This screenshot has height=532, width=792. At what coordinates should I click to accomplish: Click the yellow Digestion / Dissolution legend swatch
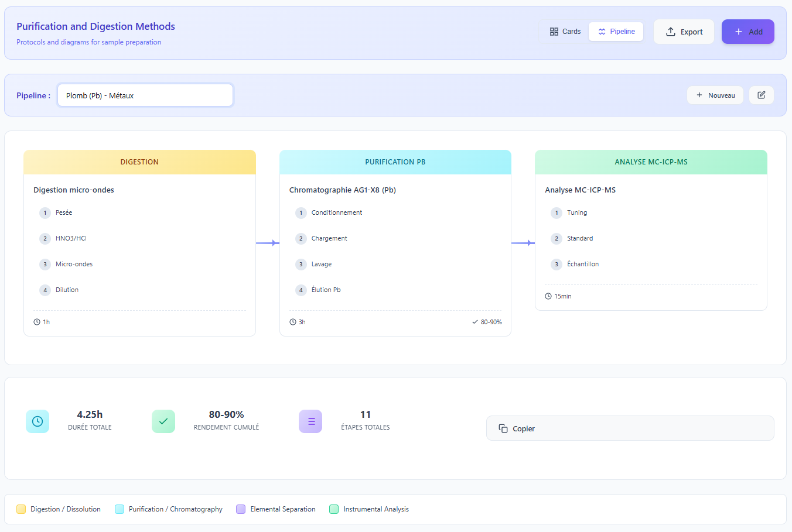click(x=21, y=509)
